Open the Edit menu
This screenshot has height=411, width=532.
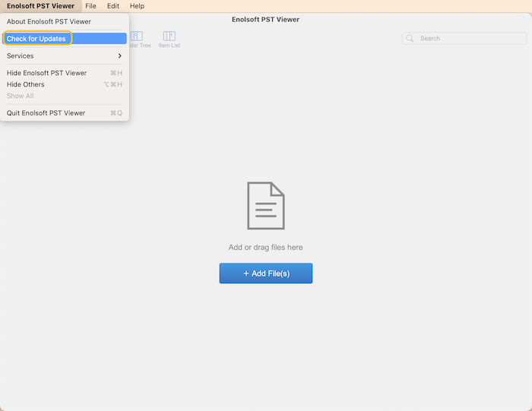112,6
